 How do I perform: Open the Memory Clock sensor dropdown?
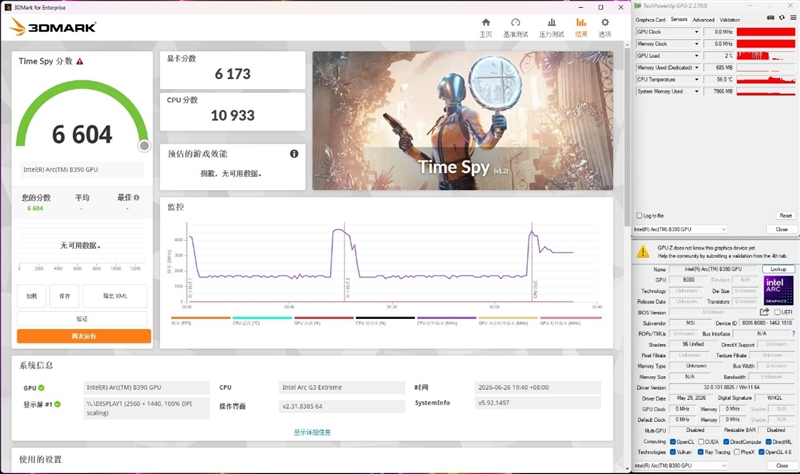[x=696, y=44]
